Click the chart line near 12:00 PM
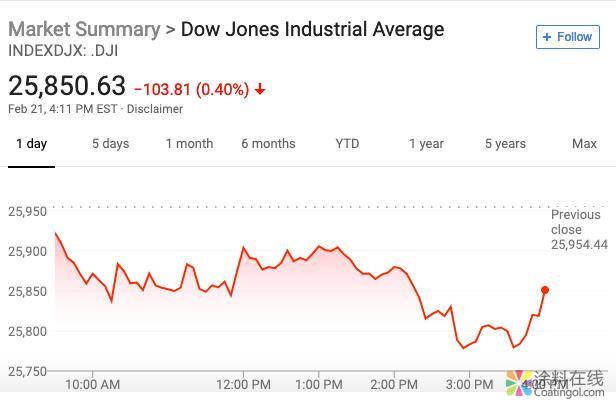 click(x=243, y=247)
